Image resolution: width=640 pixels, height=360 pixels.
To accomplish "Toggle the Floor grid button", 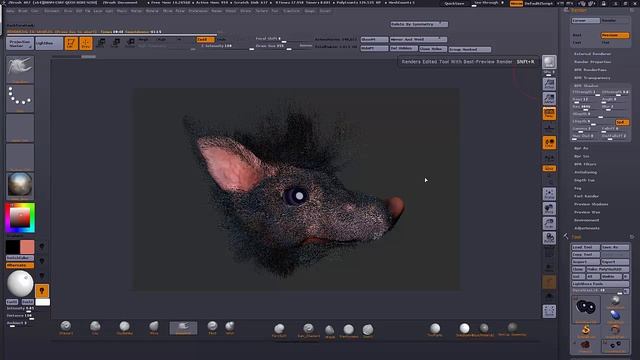I will (549, 128).
